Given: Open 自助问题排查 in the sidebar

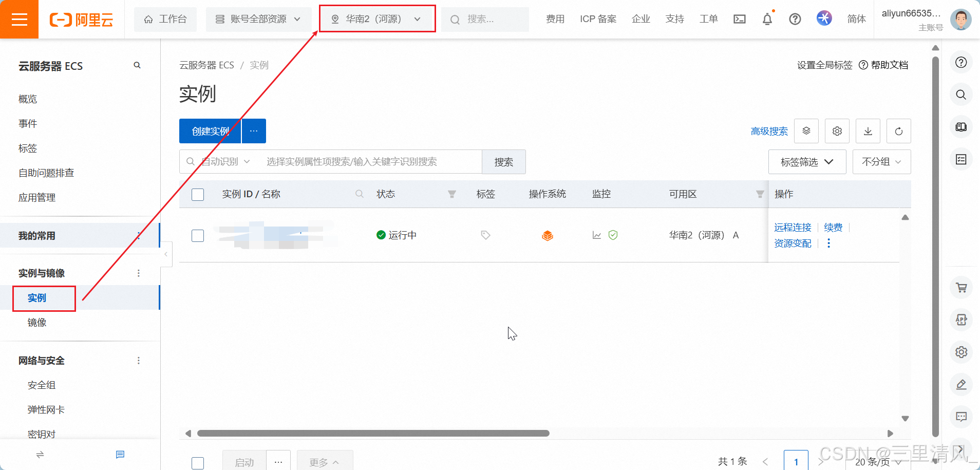Looking at the screenshot, I should (46, 173).
